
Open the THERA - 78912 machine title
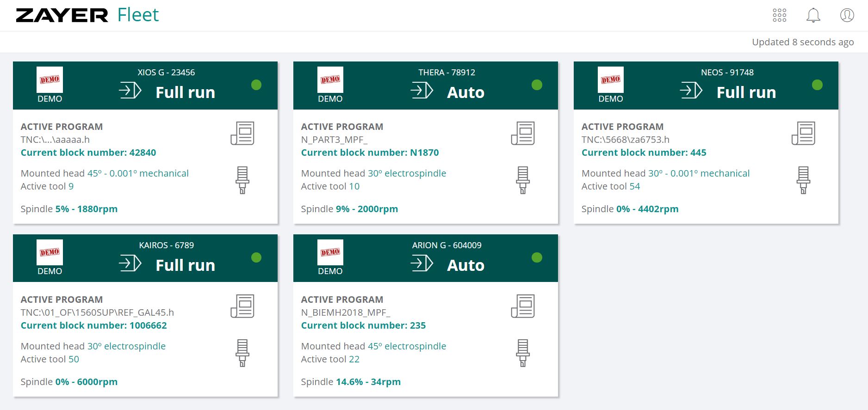(x=447, y=73)
